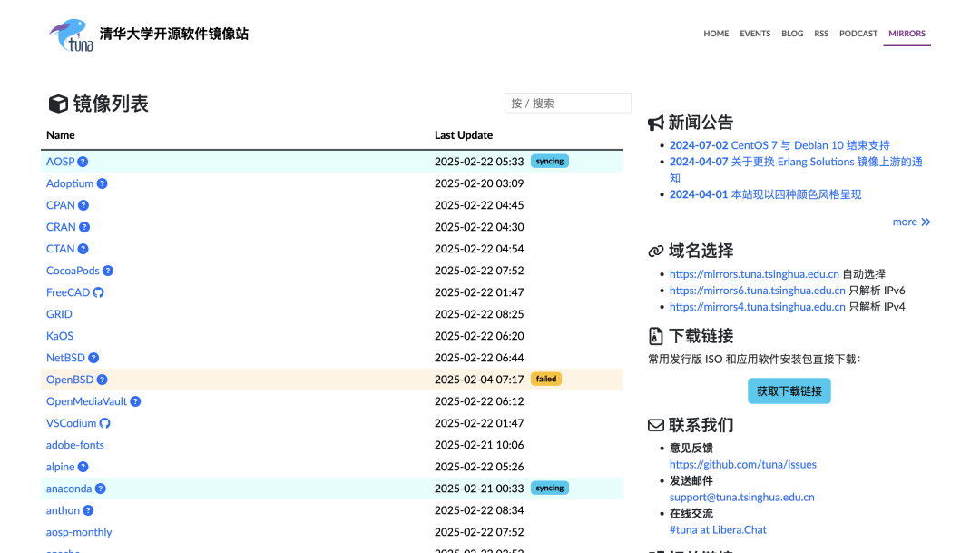
Task: Open anaconda help question-mark icon
Action: tap(101, 489)
